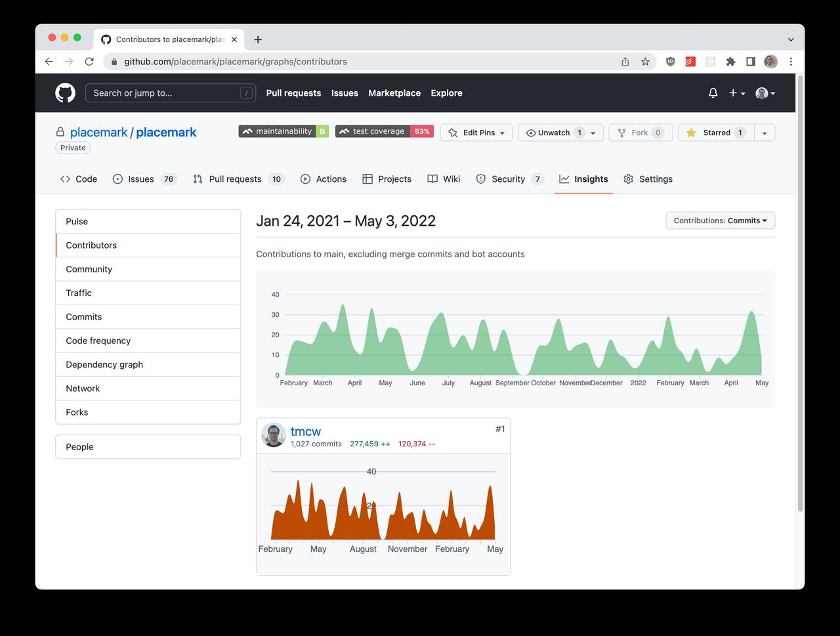Open repository Settings gear icon
Viewport: 840px width, 636px height.
point(627,179)
